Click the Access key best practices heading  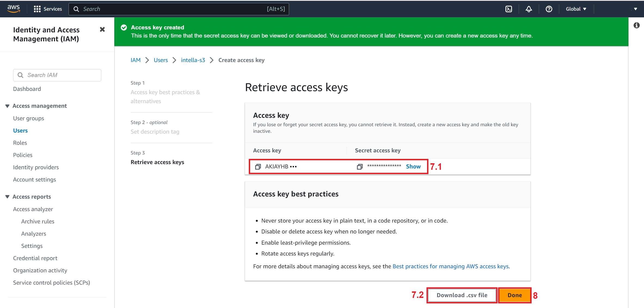(296, 194)
